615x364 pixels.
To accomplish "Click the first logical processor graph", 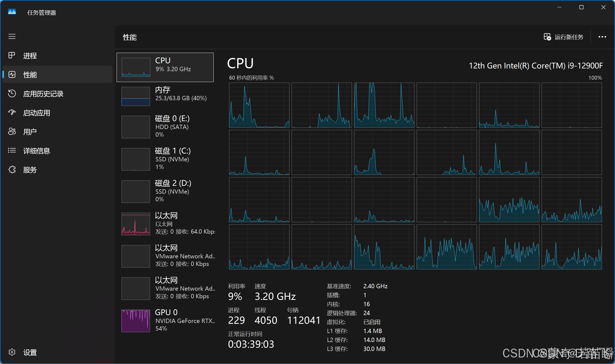I will pyautogui.click(x=259, y=105).
